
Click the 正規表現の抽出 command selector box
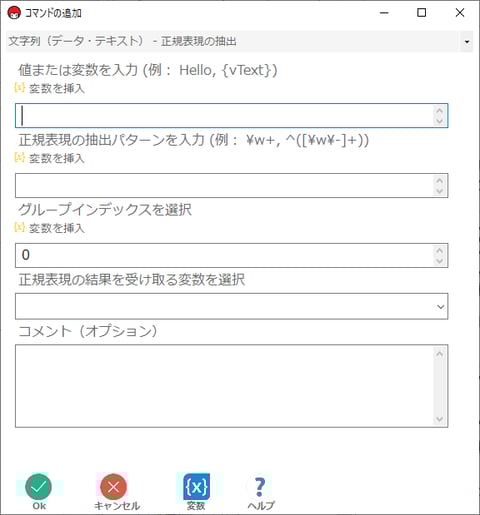click(x=239, y=42)
